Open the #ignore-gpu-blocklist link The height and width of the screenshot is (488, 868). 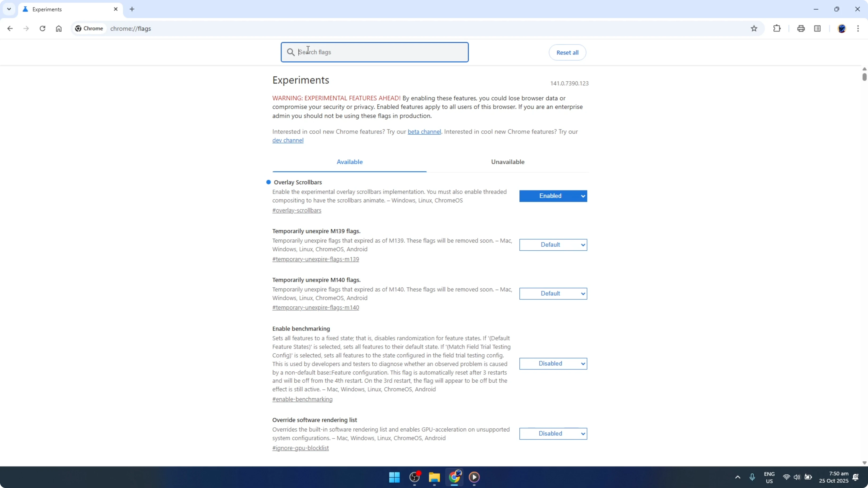click(300, 448)
